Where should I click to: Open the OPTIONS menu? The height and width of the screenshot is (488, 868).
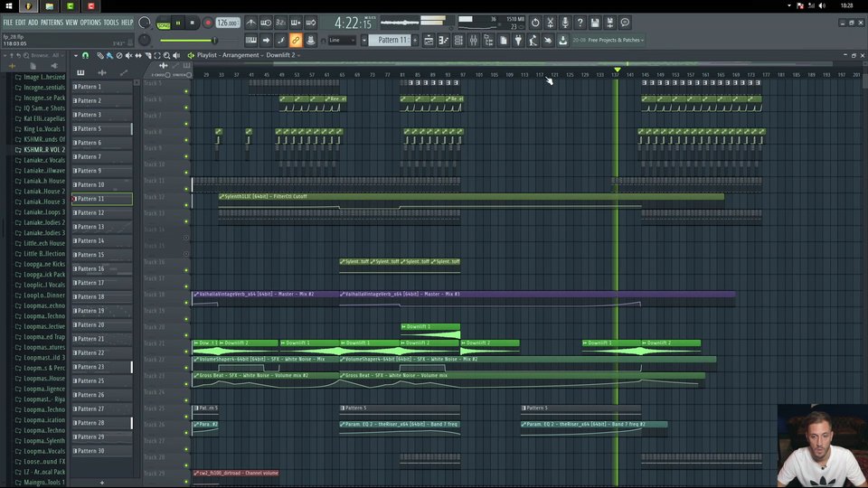click(x=90, y=23)
